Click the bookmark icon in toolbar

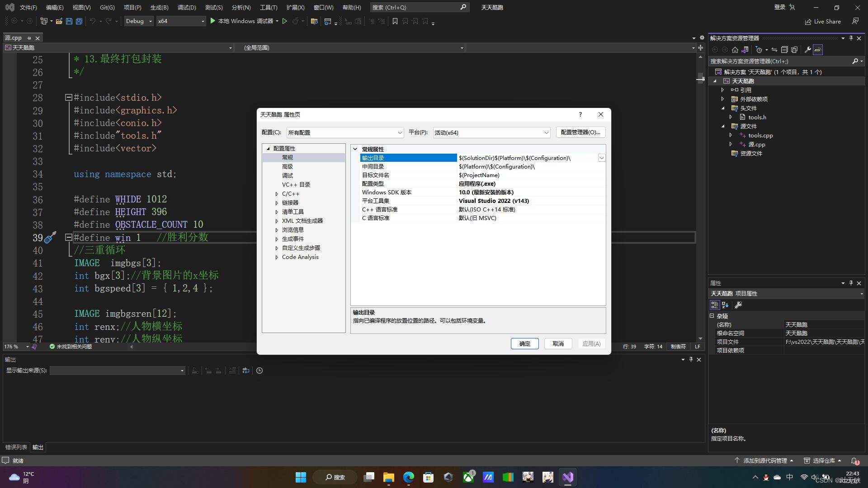[395, 21]
